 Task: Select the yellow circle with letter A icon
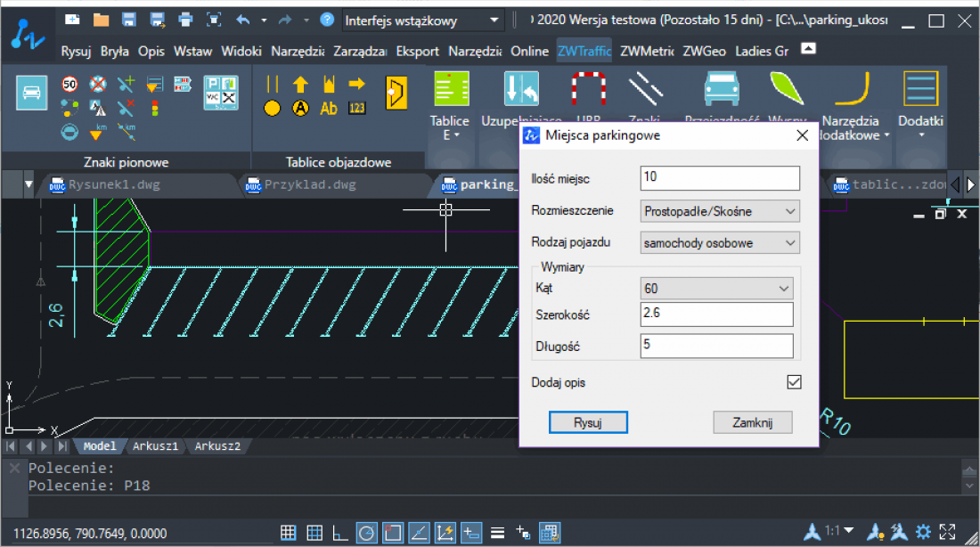300,108
